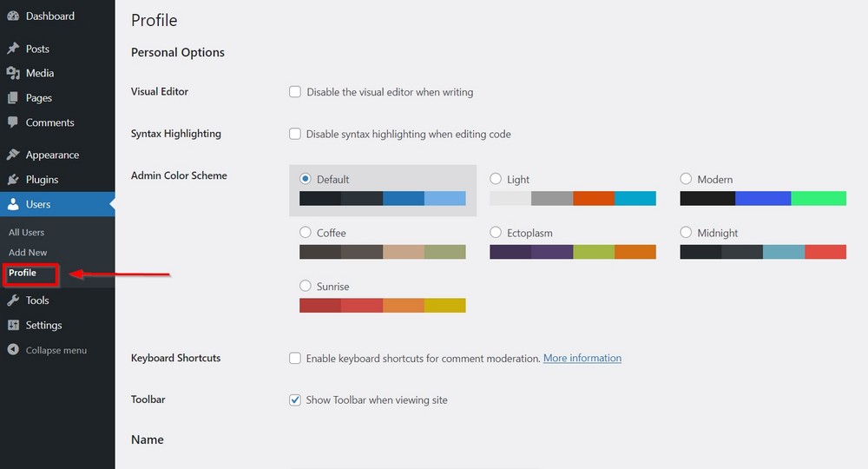Screen dimensions: 868x469
Task: Click the Pages icon in sidebar
Action: 13,98
